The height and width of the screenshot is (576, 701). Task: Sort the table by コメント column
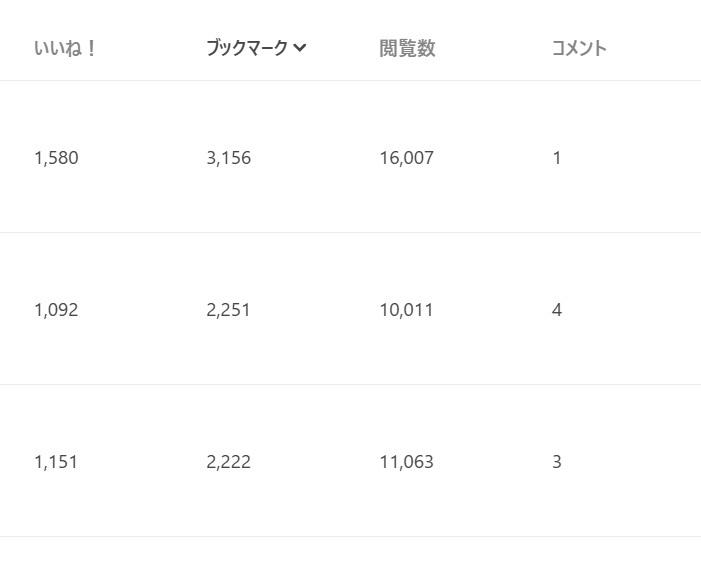pyautogui.click(x=579, y=48)
